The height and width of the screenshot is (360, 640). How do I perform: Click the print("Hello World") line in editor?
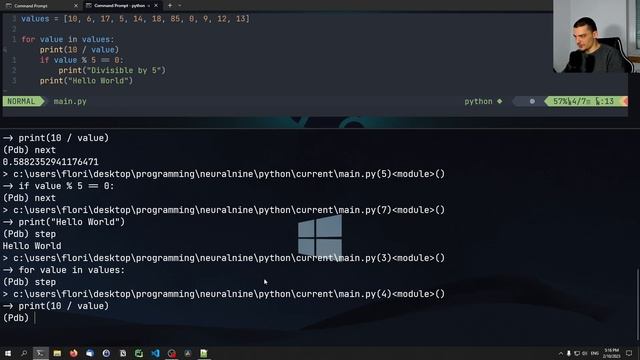[x=86, y=81]
